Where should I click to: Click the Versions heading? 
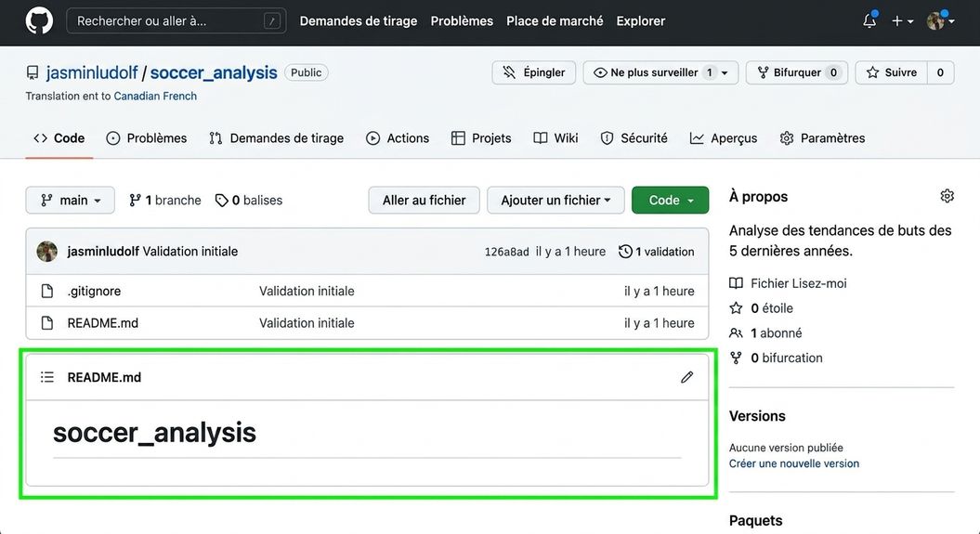point(757,416)
